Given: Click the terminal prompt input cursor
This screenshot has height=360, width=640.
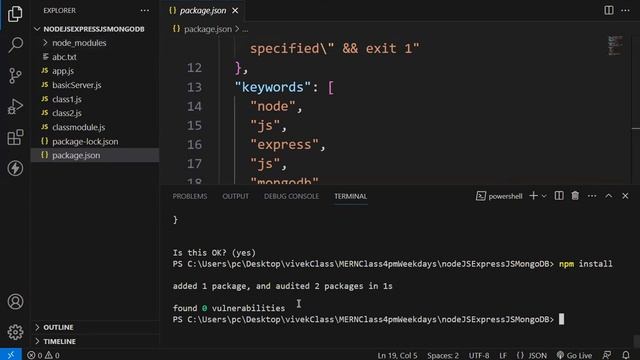Looking at the screenshot, I should pyautogui.click(x=562, y=319).
